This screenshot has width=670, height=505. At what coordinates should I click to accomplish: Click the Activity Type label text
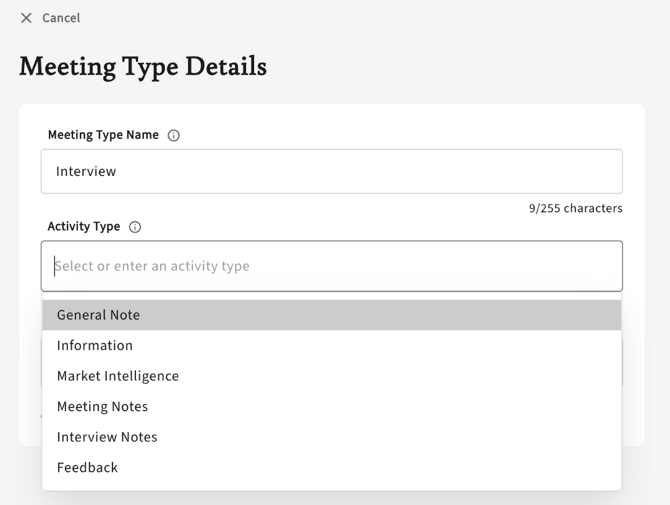coord(84,227)
